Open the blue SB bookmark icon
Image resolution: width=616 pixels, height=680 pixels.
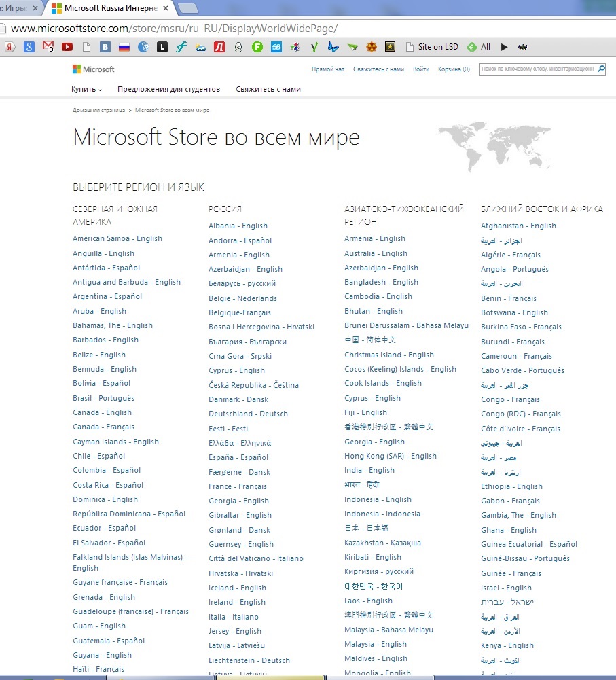click(x=276, y=47)
